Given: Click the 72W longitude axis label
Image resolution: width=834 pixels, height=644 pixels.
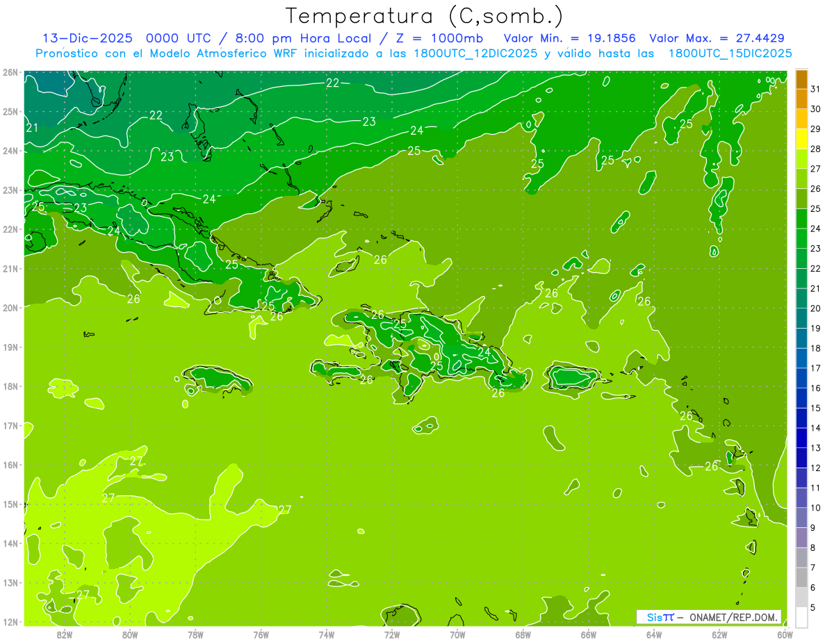Looking at the screenshot, I should pyautogui.click(x=392, y=635).
